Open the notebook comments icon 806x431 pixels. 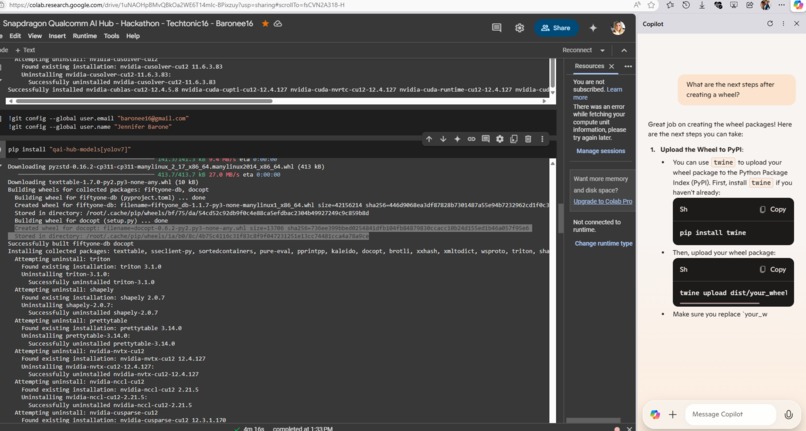pos(497,28)
